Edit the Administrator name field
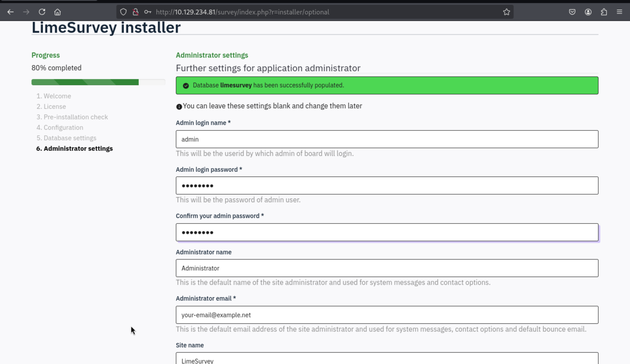Image resolution: width=630 pixels, height=364 pixels. pos(387,268)
